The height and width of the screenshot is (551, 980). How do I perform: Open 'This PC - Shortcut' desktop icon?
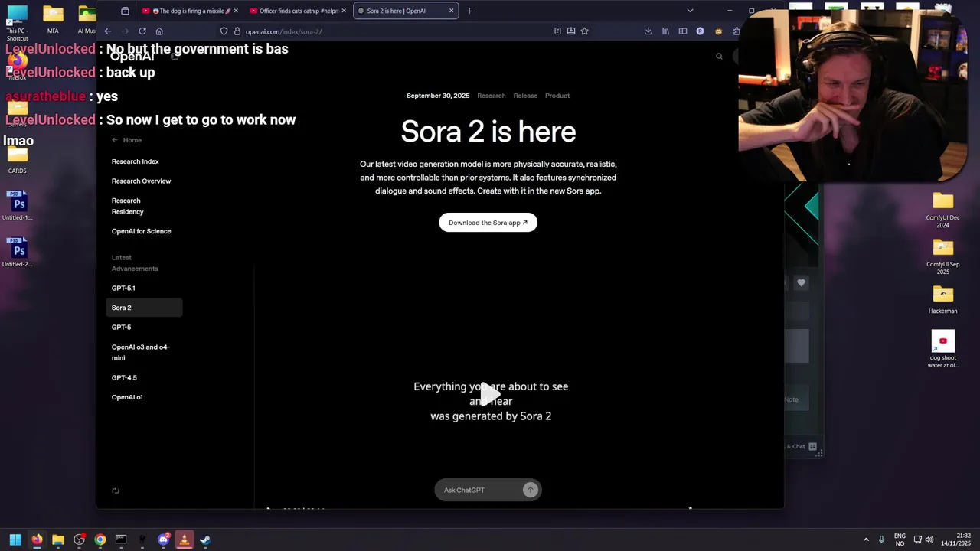[17, 22]
